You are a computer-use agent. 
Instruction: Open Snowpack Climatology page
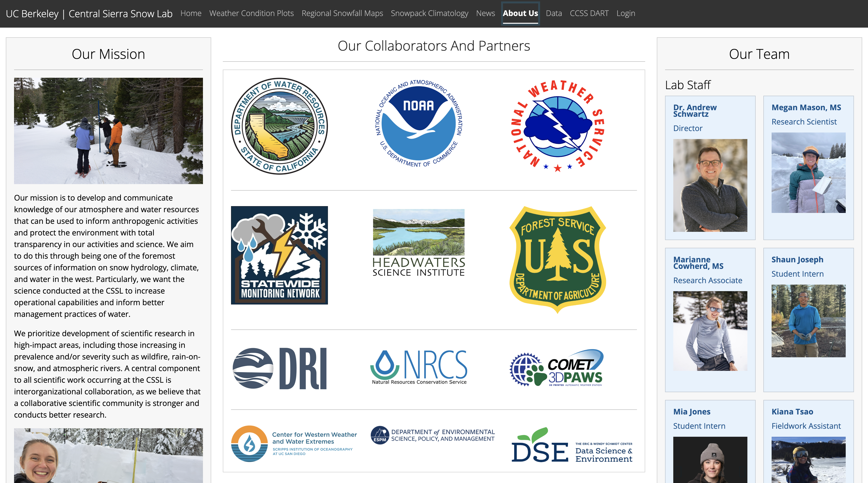click(x=429, y=13)
